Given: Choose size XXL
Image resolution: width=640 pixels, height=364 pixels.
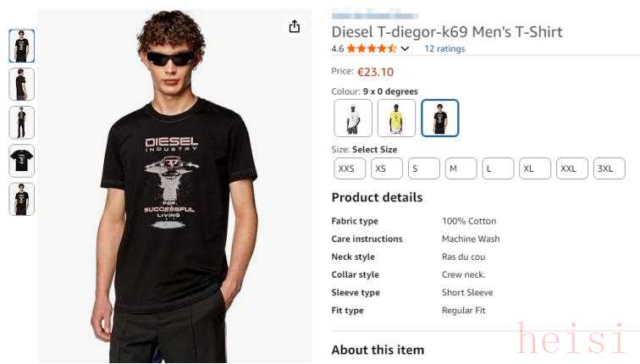Looking at the screenshot, I should tap(572, 168).
